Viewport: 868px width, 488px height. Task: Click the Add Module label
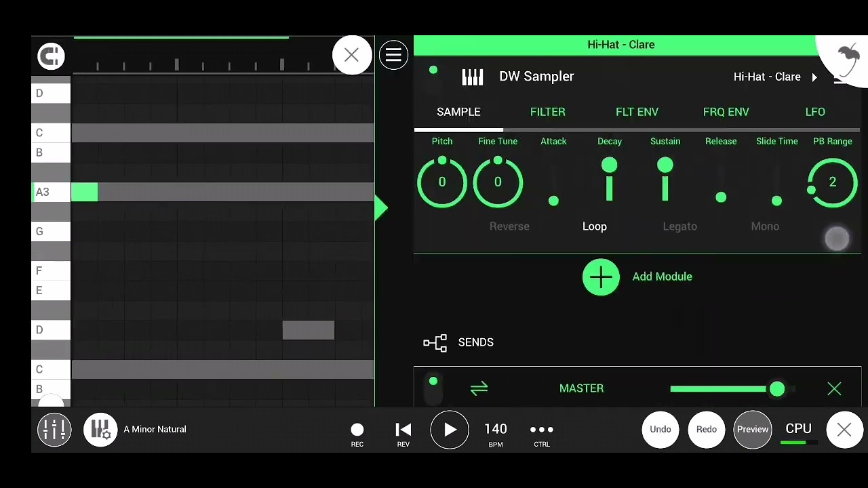tap(662, 277)
